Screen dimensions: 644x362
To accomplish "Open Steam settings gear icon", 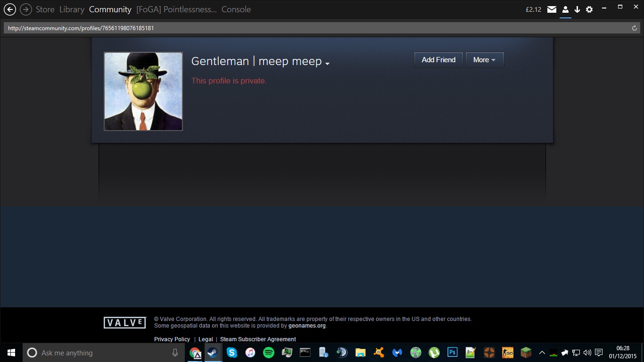I will (x=589, y=9).
